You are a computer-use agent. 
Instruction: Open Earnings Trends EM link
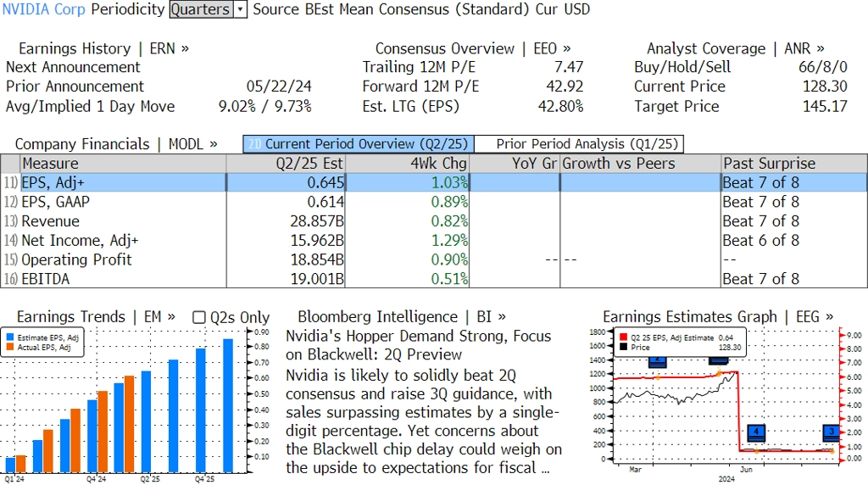tap(96, 316)
